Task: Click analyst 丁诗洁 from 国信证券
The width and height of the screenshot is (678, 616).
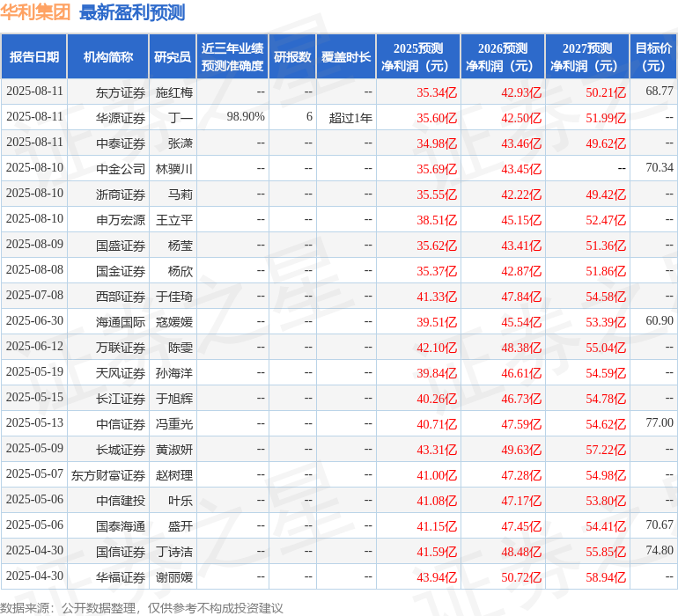Action: (174, 552)
